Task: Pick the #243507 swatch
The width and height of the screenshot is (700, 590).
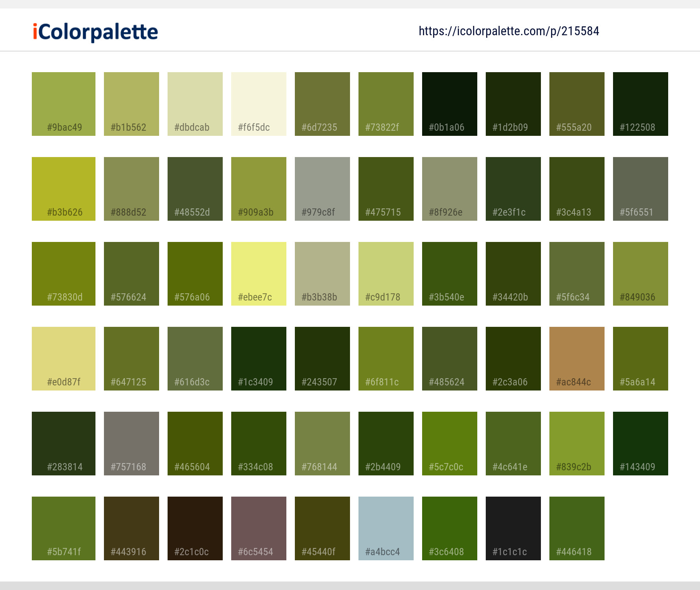Action: [322, 359]
